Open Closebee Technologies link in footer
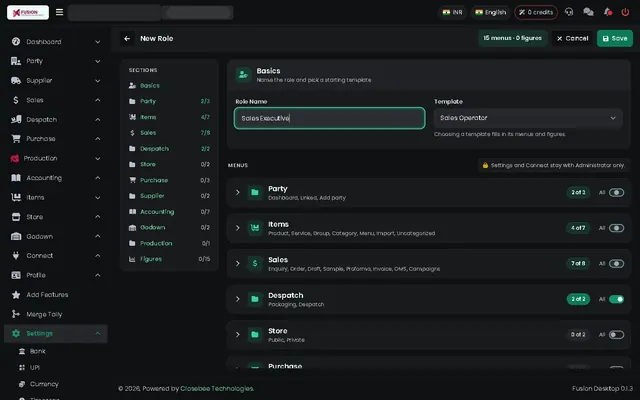The height and width of the screenshot is (400, 640). 217,389
